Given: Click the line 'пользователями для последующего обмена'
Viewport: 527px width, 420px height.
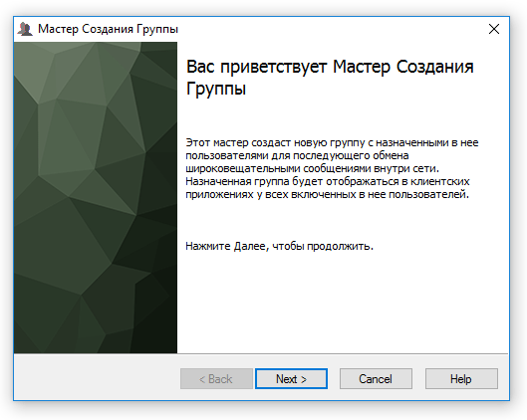Looking at the screenshot, I should pos(297,156).
